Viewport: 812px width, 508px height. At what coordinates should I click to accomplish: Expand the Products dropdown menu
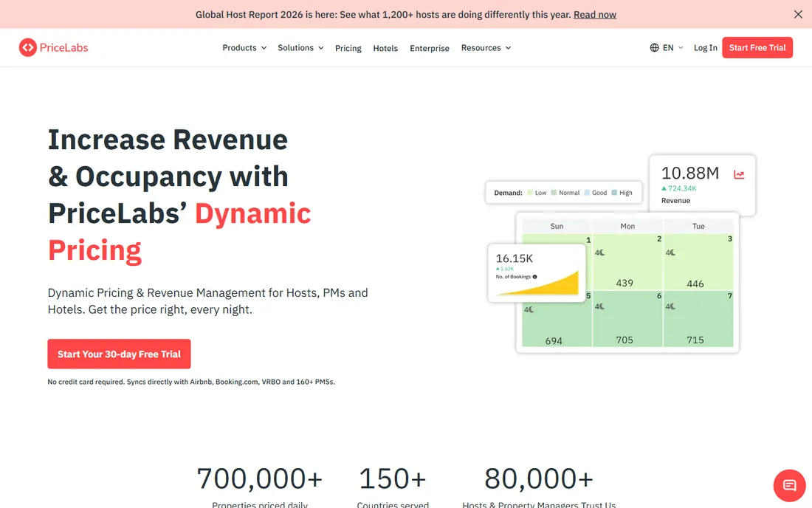244,48
